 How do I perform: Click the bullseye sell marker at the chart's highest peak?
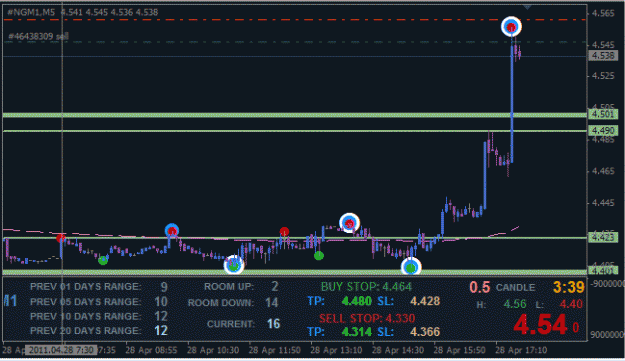511,27
